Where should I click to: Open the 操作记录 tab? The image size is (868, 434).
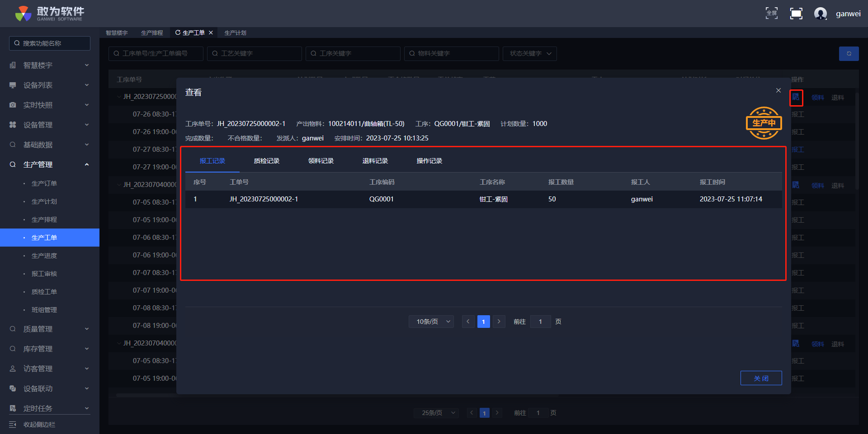pyautogui.click(x=429, y=161)
